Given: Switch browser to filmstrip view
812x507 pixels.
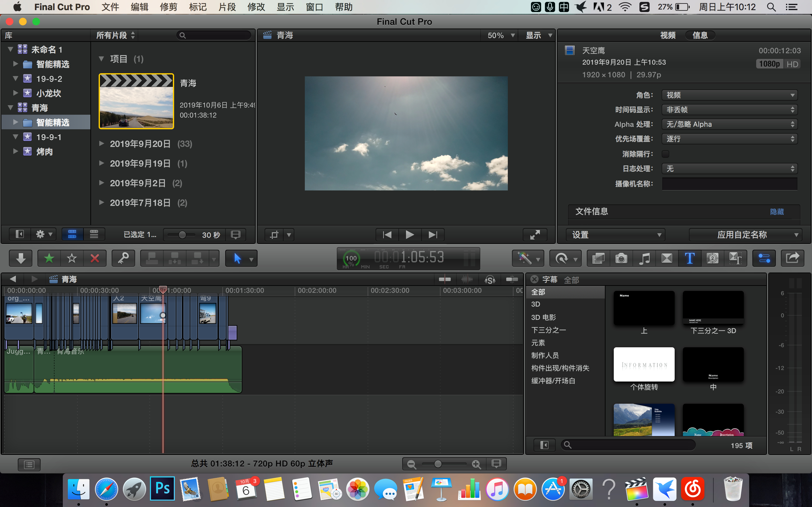Looking at the screenshot, I should (x=72, y=234).
